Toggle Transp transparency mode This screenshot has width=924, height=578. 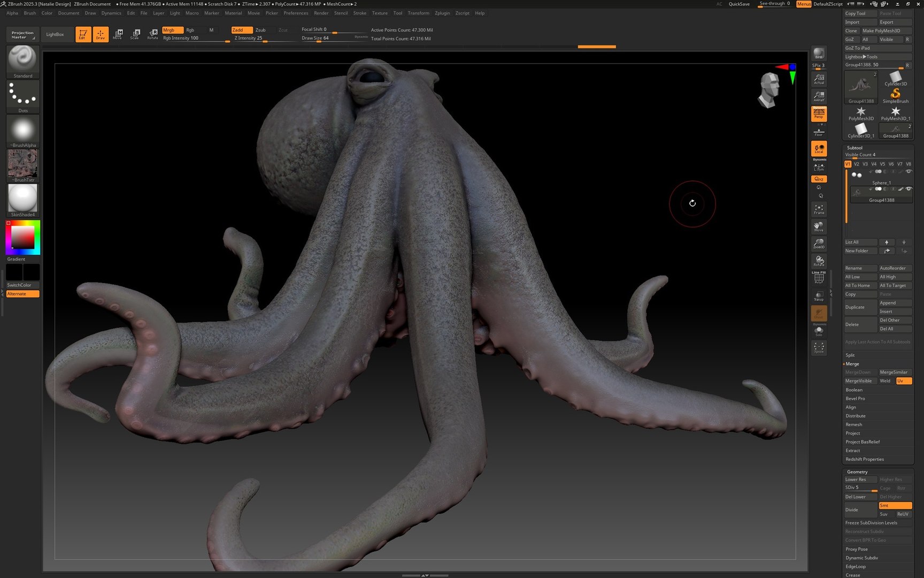819,296
